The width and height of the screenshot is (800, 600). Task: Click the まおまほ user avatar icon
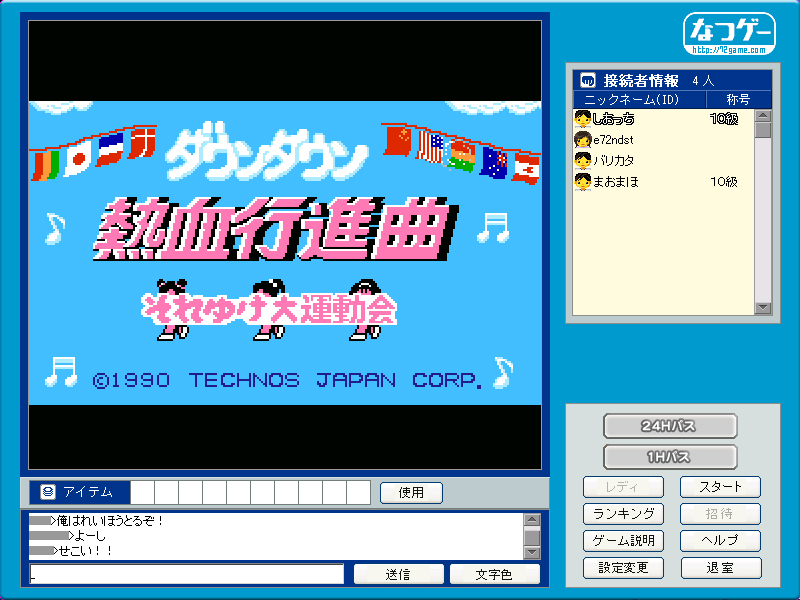[x=582, y=182]
